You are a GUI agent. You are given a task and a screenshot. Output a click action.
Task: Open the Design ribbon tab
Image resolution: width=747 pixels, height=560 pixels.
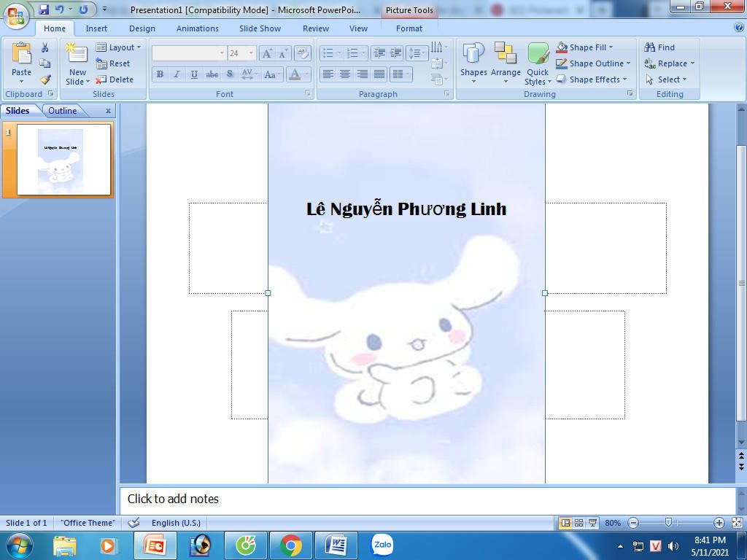coord(142,28)
